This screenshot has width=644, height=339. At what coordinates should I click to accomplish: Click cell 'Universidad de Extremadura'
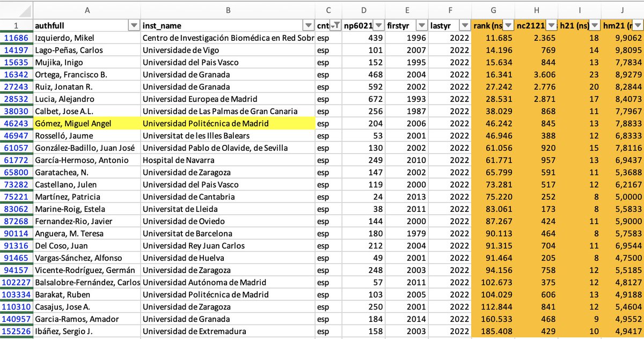pos(228,331)
